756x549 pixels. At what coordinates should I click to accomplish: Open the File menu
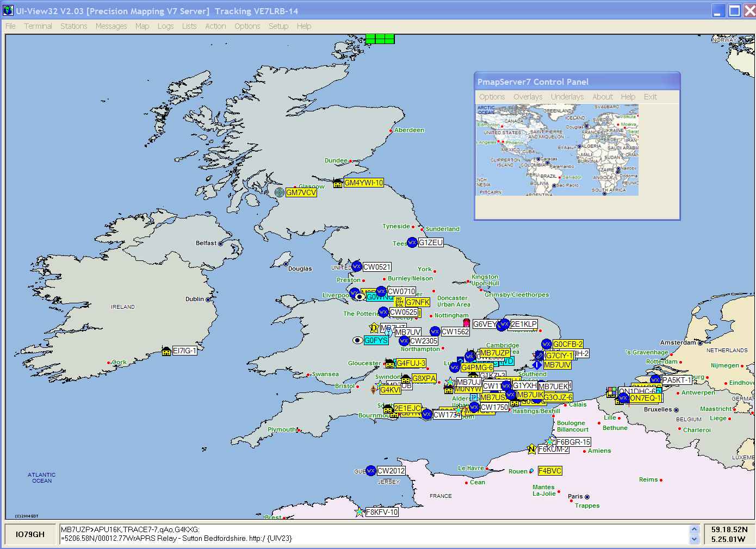click(10, 26)
